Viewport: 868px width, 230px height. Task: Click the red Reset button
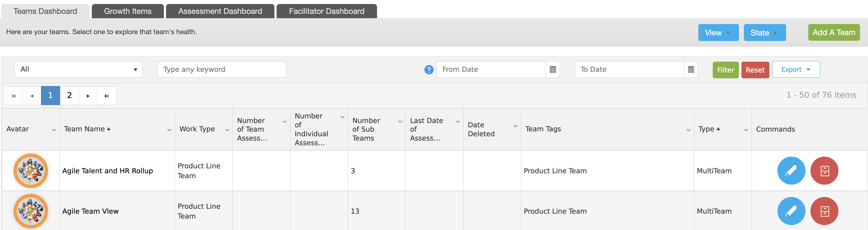[755, 70]
